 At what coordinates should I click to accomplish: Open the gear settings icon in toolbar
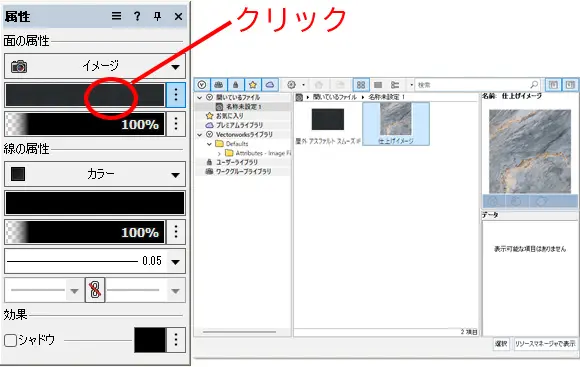pyautogui.click(x=291, y=85)
